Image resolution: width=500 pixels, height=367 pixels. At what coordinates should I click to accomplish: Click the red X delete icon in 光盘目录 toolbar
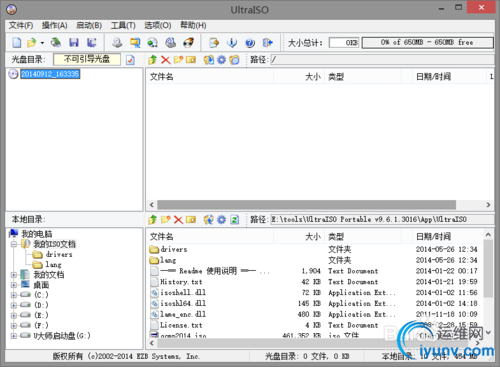point(166,60)
